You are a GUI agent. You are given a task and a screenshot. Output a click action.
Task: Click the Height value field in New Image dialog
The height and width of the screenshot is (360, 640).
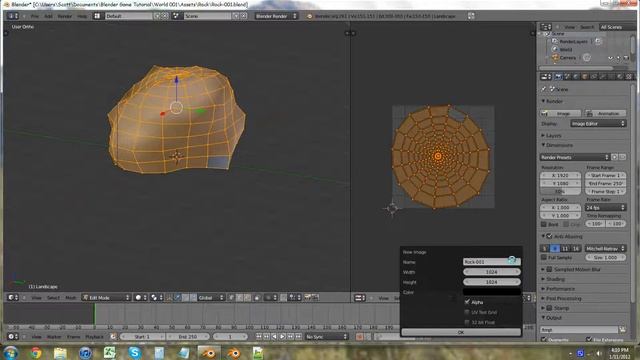492,282
